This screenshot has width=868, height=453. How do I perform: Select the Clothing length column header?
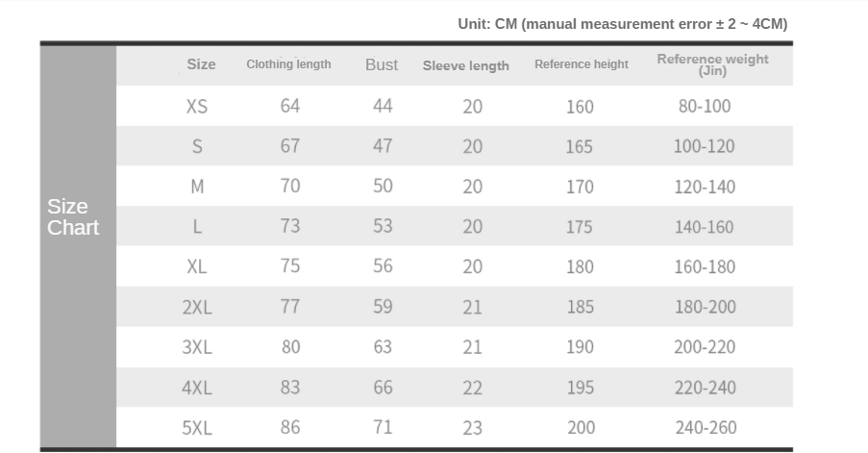click(288, 64)
